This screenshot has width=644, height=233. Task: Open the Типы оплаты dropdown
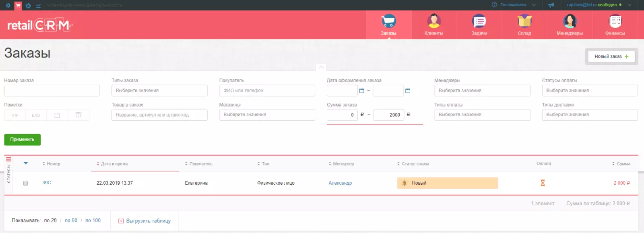pos(482,115)
